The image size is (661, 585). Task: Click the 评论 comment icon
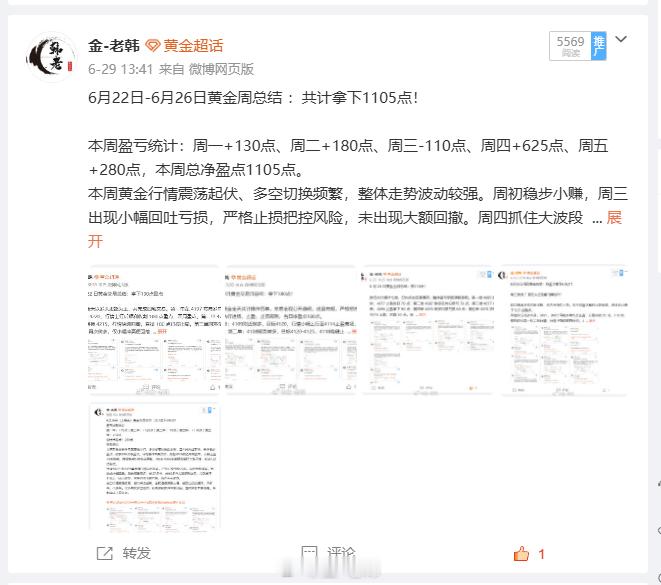pyautogui.click(x=309, y=553)
